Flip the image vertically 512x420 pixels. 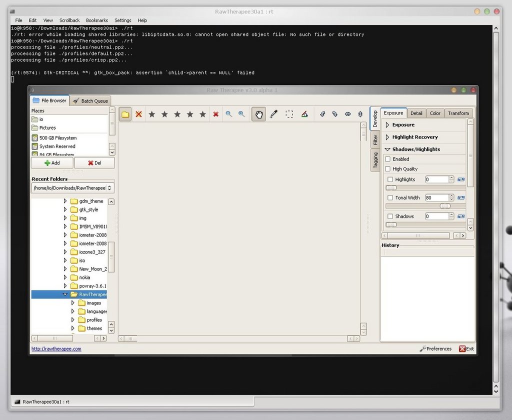360,114
